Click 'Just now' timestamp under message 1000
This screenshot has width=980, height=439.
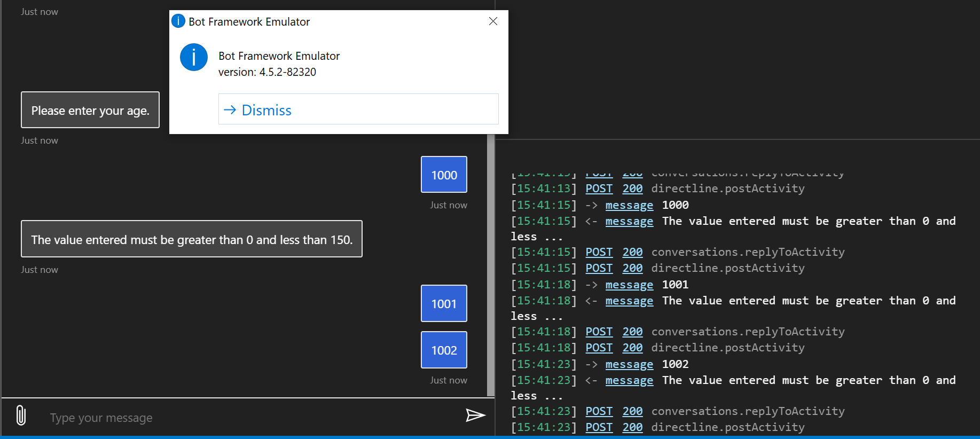tap(449, 205)
